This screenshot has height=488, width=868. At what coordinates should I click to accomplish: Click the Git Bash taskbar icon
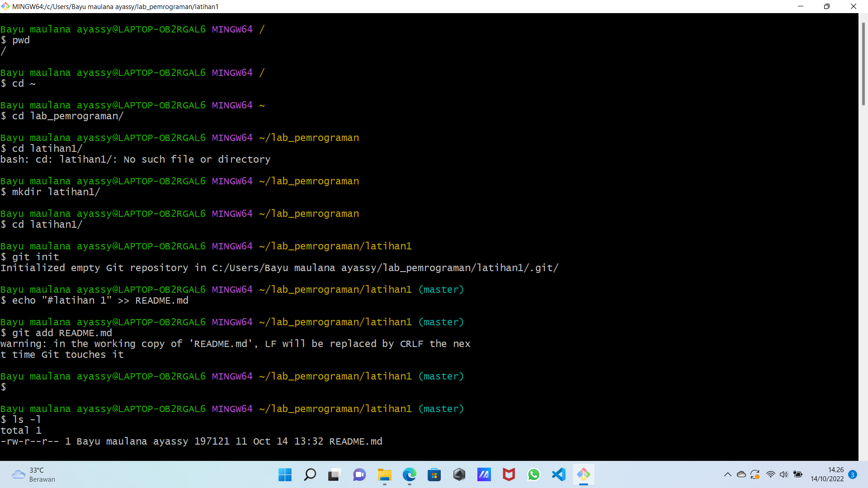(584, 475)
